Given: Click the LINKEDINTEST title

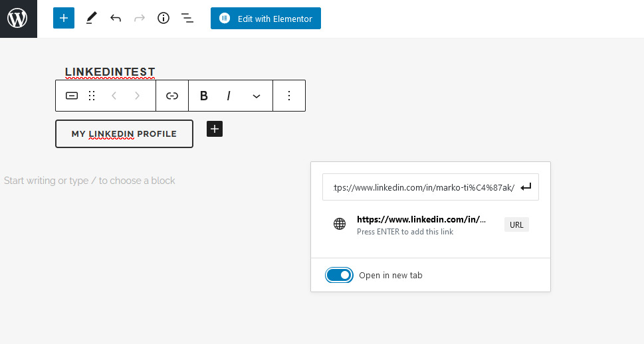Looking at the screenshot, I should [110, 72].
